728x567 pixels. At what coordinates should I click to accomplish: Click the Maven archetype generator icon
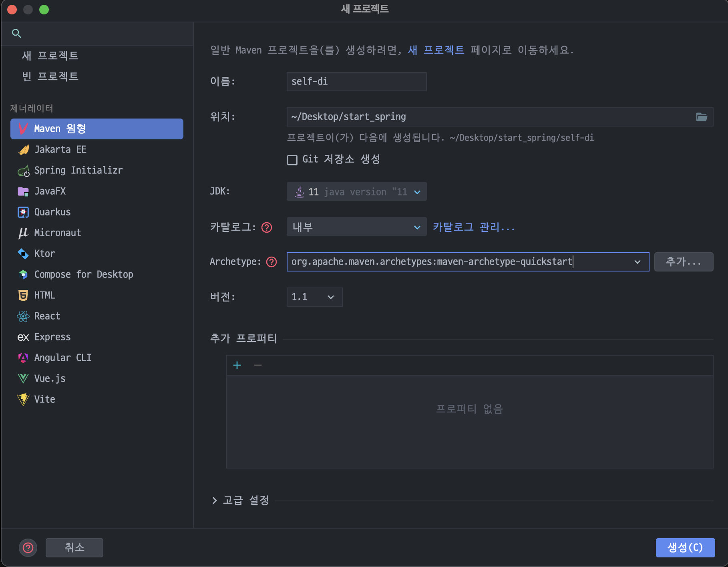tap(23, 129)
